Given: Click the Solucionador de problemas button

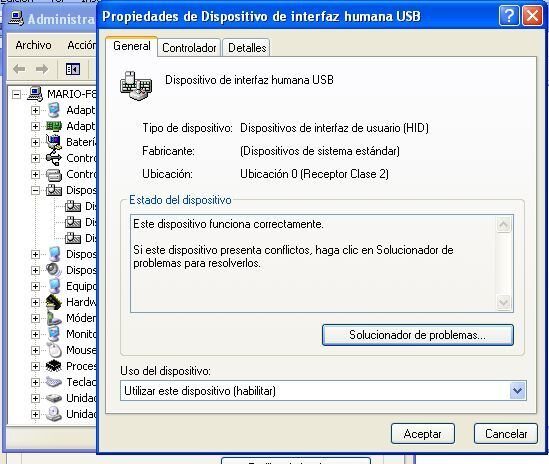Looking at the screenshot, I should tap(417, 335).
